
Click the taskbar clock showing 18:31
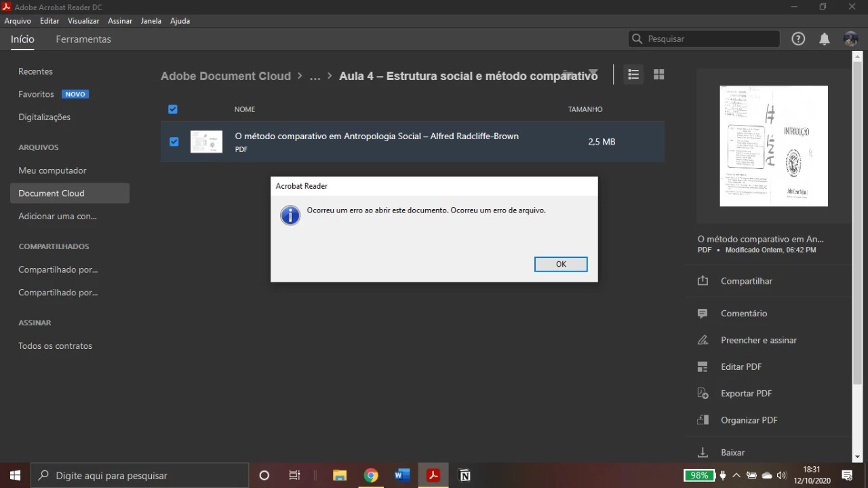coord(812,475)
